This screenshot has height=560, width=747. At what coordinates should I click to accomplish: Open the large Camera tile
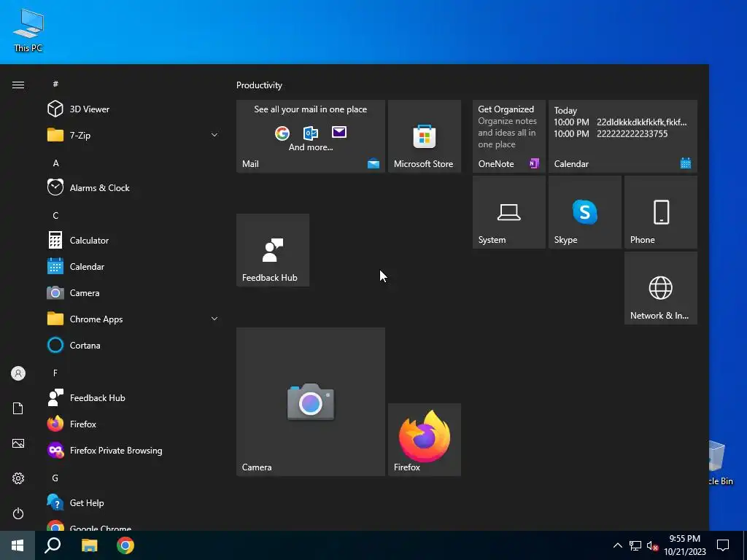pyautogui.click(x=311, y=402)
